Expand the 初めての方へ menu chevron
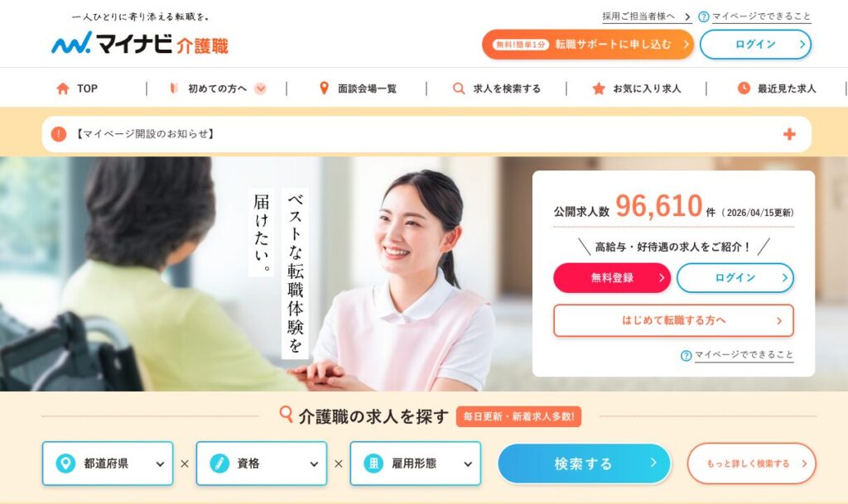848x504 pixels. [x=261, y=89]
